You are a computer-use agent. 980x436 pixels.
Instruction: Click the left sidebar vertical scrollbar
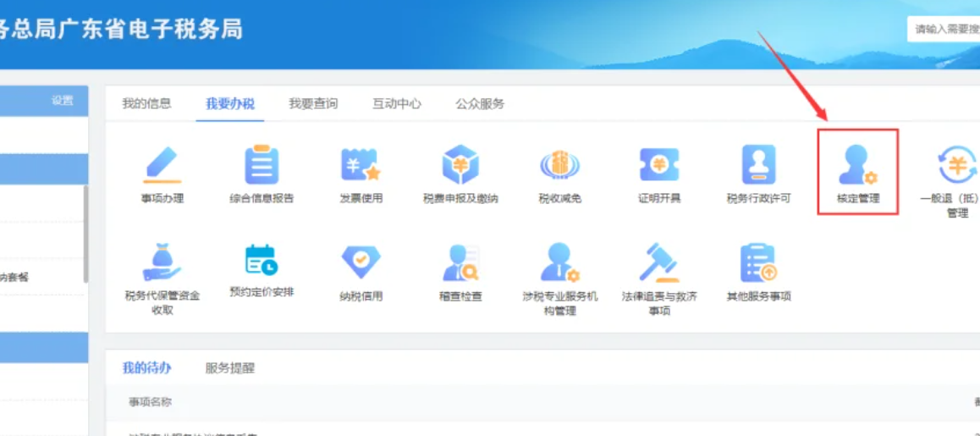85,234
